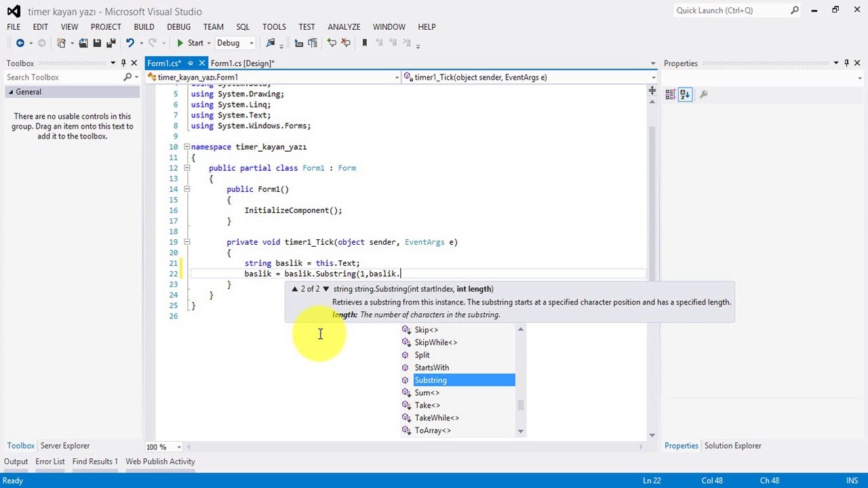Click the Find in Files toolbar icon
Viewport: 868px width, 488px height.
click(271, 43)
